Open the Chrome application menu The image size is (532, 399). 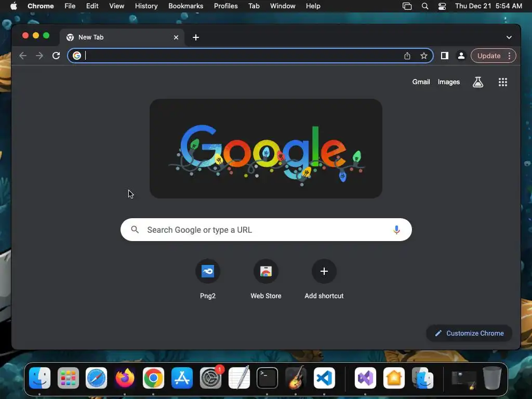click(x=41, y=6)
